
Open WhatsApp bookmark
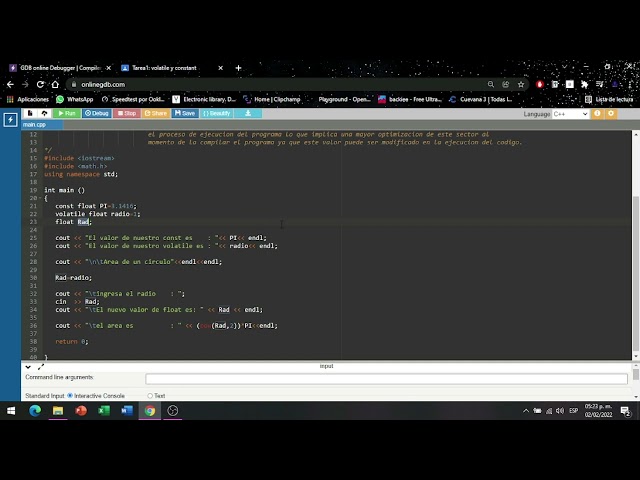pyautogui.click(x=75, y=99)
